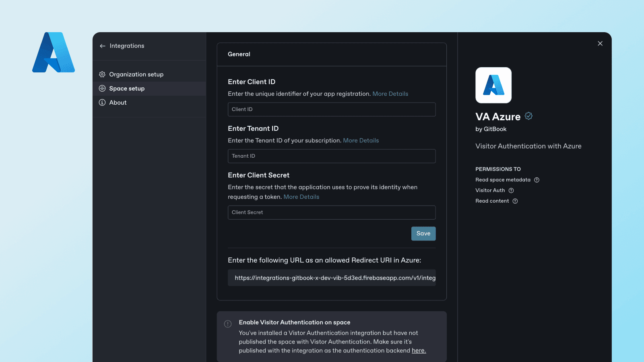Click 'Enable Visitor Authentication on space' heading
The image size is (644, 362).
pos(295,323)
